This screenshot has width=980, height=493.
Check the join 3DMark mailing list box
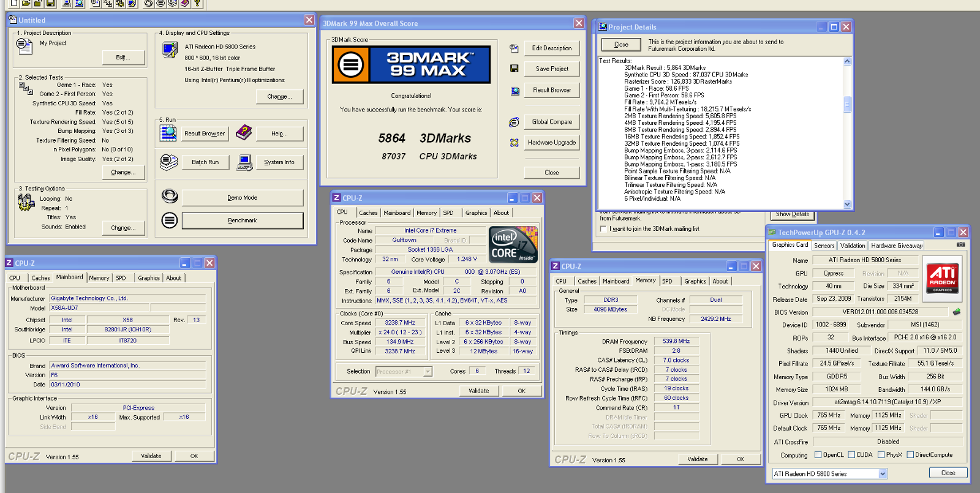pyautogui.click(x=603, y=229)
